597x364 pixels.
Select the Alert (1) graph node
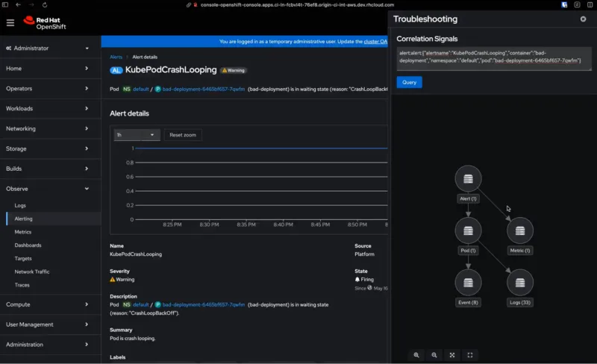468,178
